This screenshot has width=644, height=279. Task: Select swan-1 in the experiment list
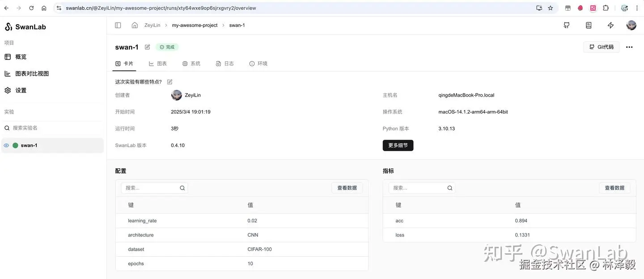(52, 145)
